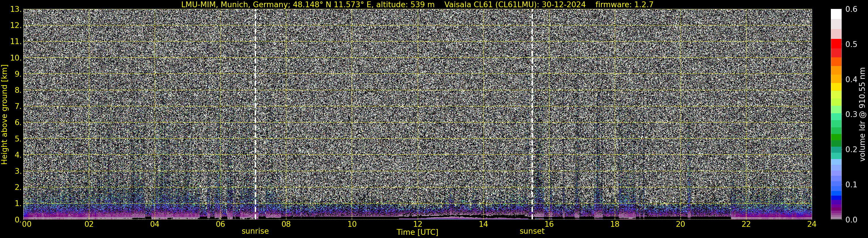Click the height axis tick '2.'
Image resolution: width=868 pixels, height=238 pixels.
[x=18, y=188]
